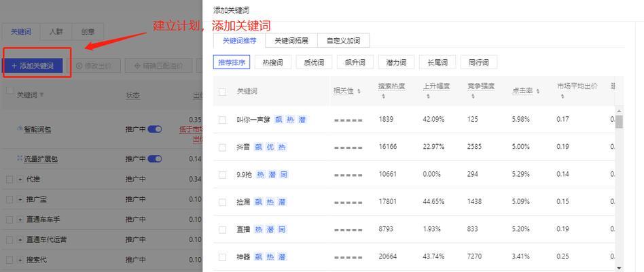Sort by 上升幅度 using its sort arrows

click(427, 97)
